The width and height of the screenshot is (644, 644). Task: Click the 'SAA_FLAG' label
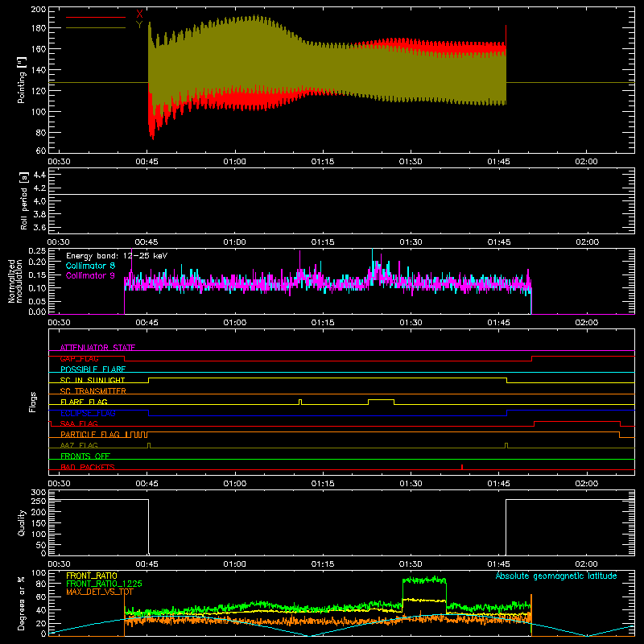[79, 423]
